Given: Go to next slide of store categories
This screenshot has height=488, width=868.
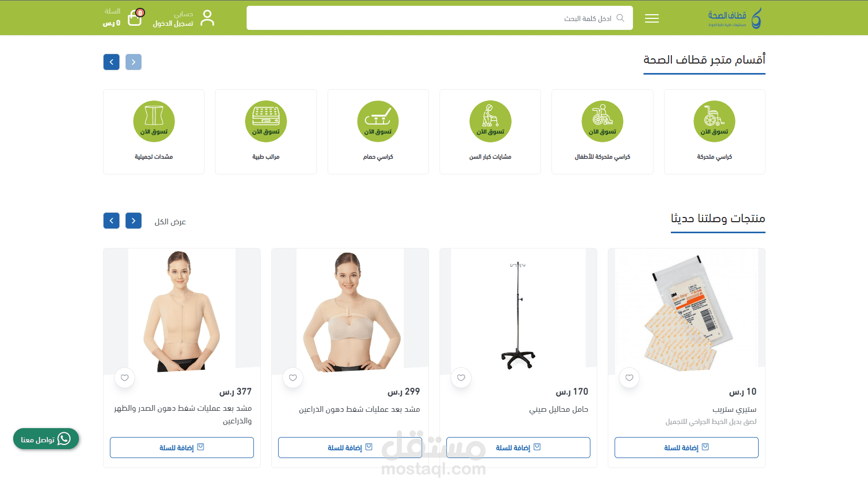Looking at the screenshot, I should click(x=111, y=62).
